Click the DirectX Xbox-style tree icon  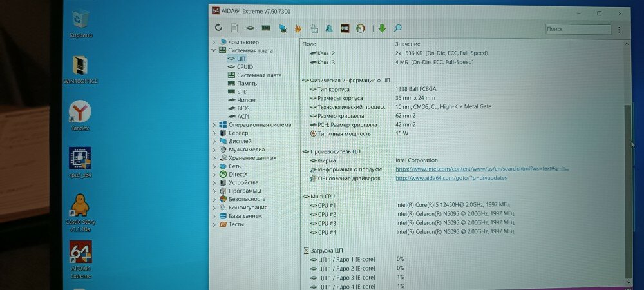click(x=223, y=174)
